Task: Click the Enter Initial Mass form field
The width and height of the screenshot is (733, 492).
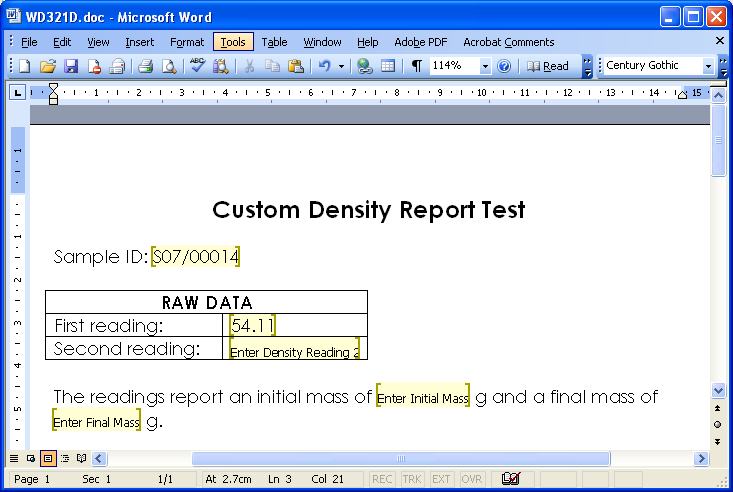Action: (423, 398)
